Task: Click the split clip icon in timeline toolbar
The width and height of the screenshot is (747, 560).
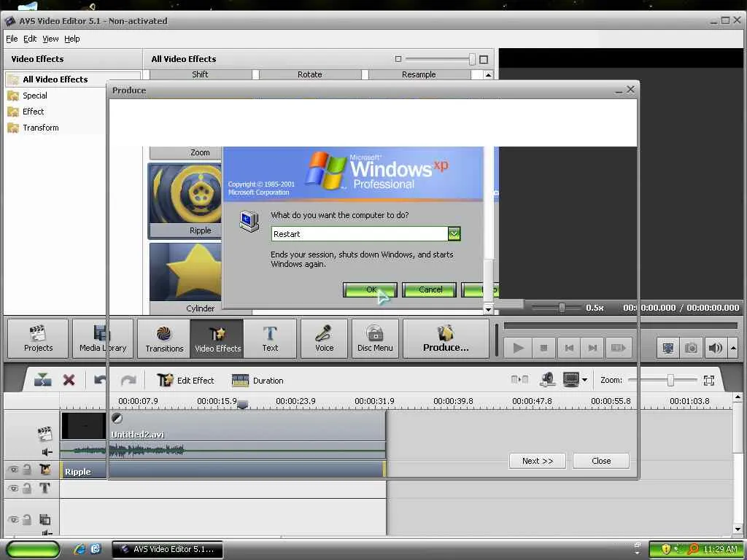Action: pyautogui.click(x=42, y=380)
